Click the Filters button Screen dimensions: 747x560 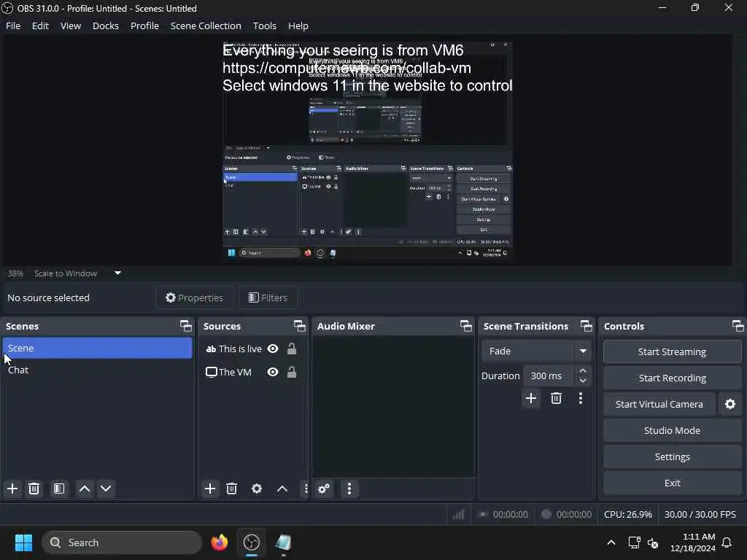(x=268, y=297)
